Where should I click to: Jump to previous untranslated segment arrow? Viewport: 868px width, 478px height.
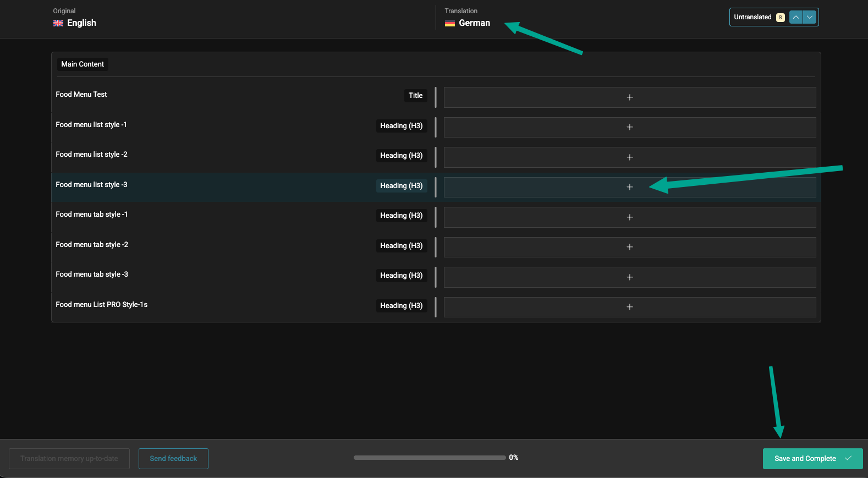tap(795, 17)
